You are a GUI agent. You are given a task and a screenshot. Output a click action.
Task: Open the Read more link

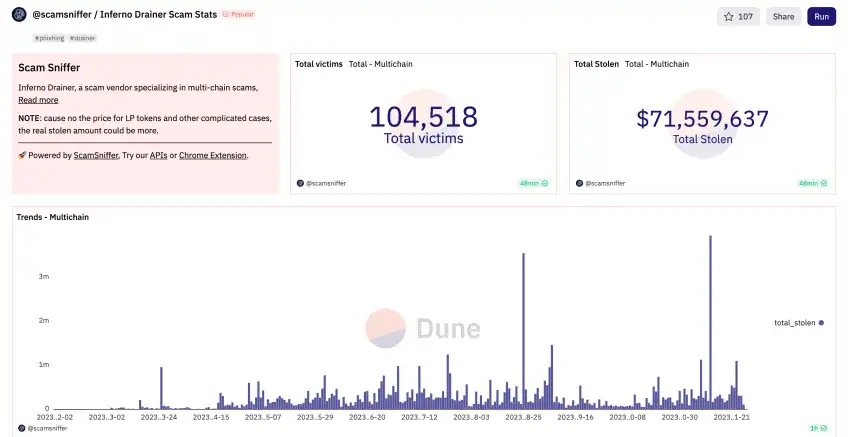[x=38, y=100]
